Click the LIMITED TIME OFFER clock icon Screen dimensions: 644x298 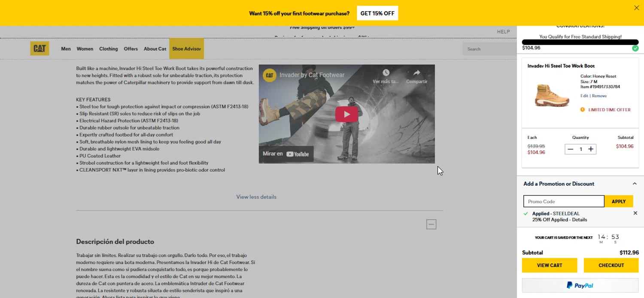(x=583, y=110)
